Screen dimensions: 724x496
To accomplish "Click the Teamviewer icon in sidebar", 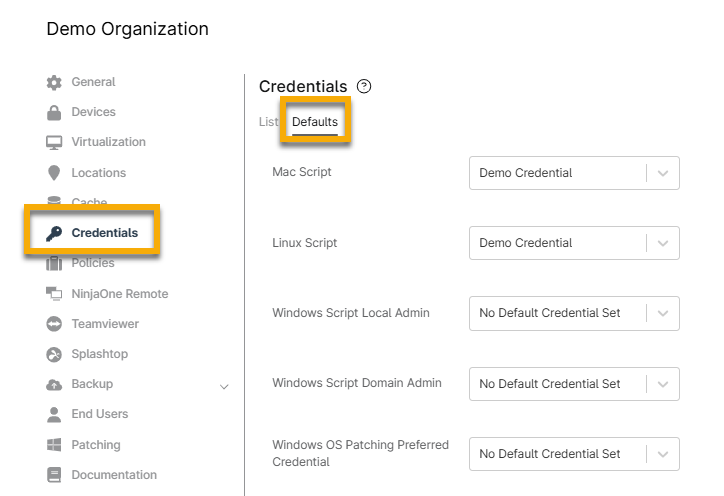I will pos(54,324).
